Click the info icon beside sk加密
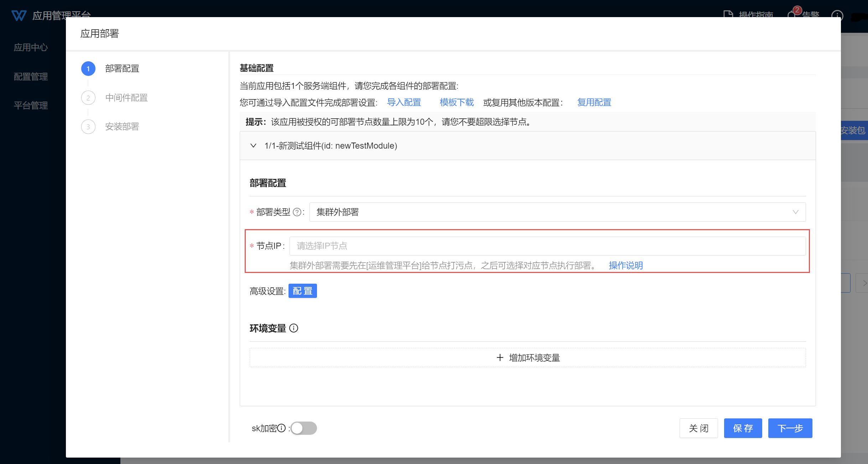This screenshot has width=868, height=464. click(281, 428)
